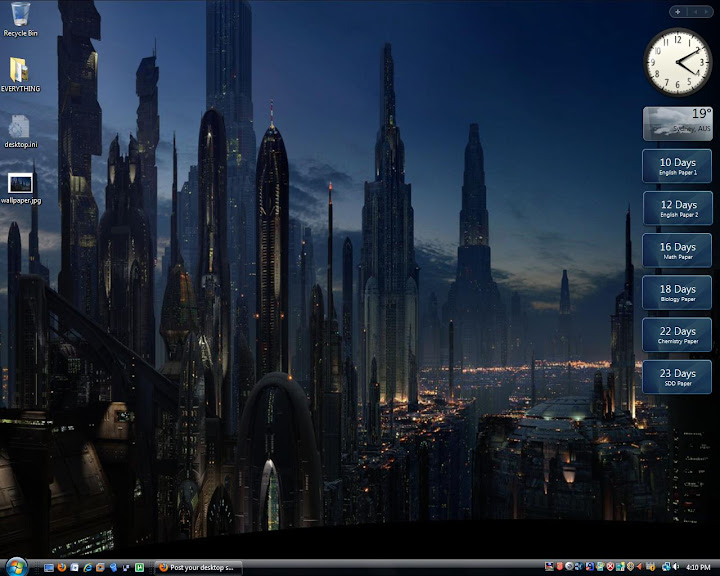Click the blue globe-like system tray icon
The height and width of the screenshot is (576, 720).
pyautogui.click(x=579, y=566)
